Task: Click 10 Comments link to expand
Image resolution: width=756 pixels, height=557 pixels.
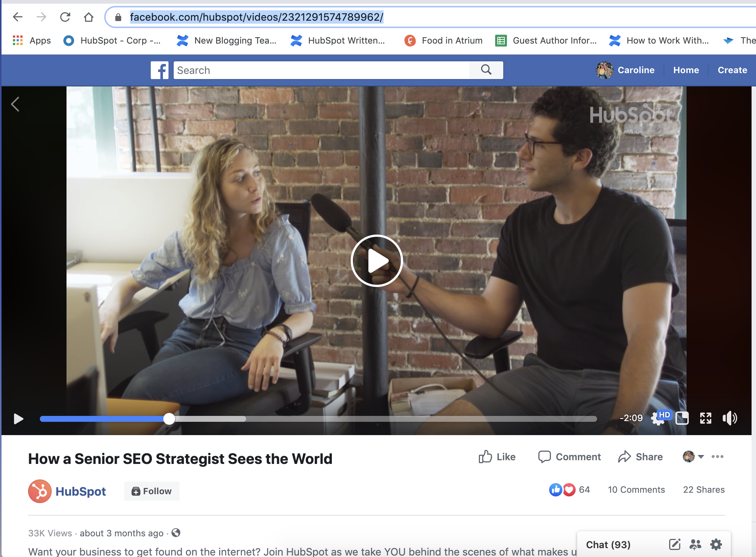Action: (x=636, y=489)
